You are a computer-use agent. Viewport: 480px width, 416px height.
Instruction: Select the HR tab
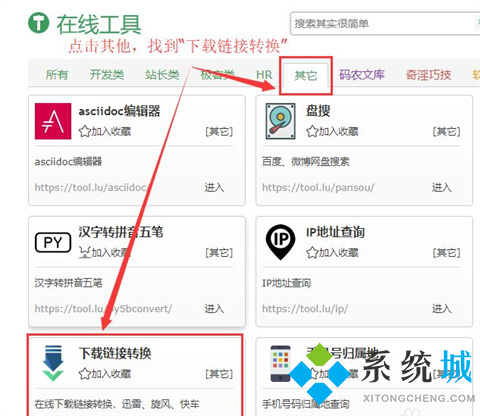coord(264,75)
